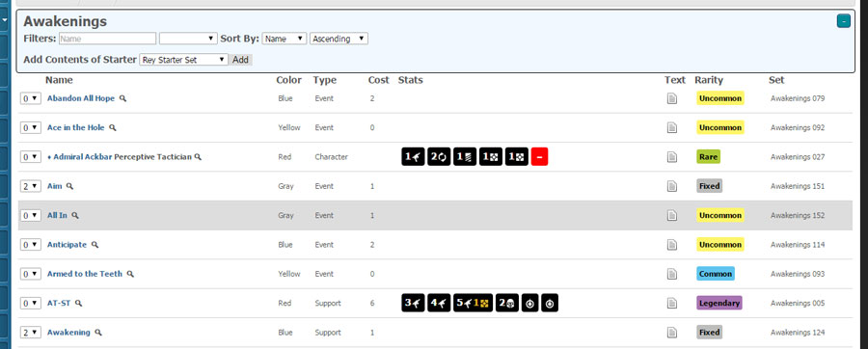868x349 pixels.
Task: Open quantity dropdown for Awakening
Action: coord(31,333)
